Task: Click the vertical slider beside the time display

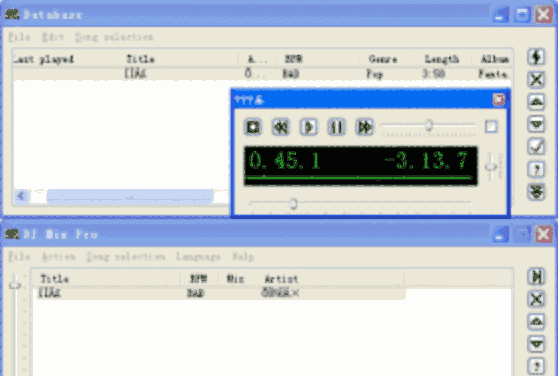Action: pyautogui.click(x=491, y=166)
